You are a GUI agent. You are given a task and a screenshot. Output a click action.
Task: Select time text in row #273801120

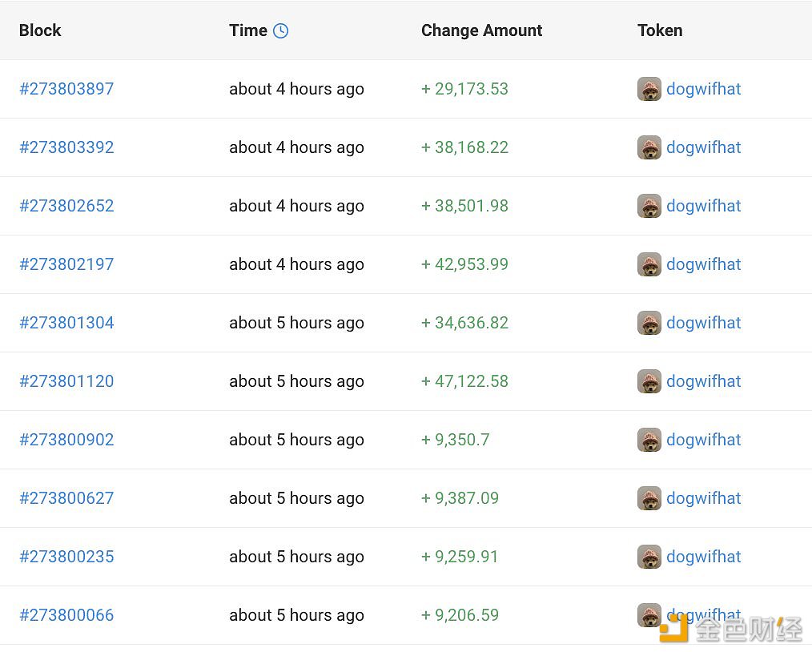click(297, 382)
